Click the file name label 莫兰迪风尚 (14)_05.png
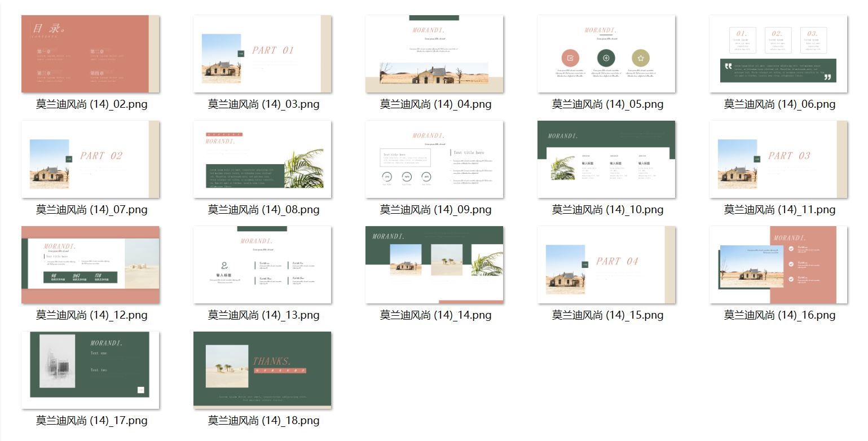The image size is (868, 441). pyautogui.click(x=607, y=104)
